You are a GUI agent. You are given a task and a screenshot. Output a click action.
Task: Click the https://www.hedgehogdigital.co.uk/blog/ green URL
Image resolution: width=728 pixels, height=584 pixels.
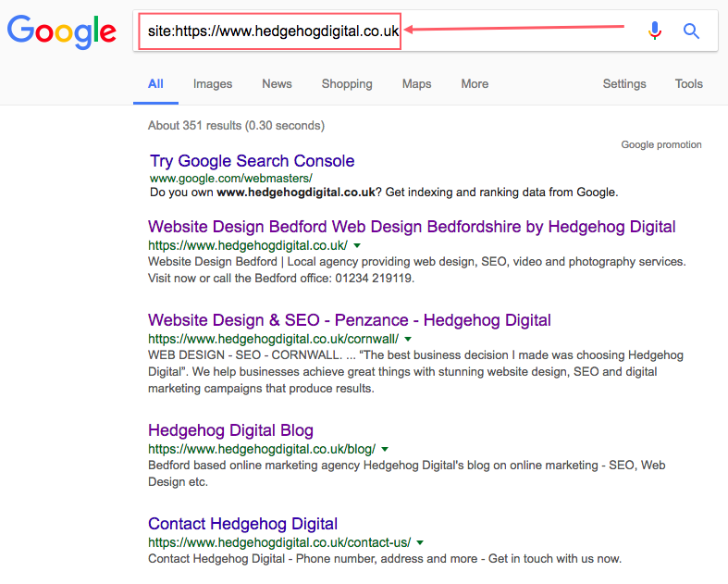tap(262, 449)
